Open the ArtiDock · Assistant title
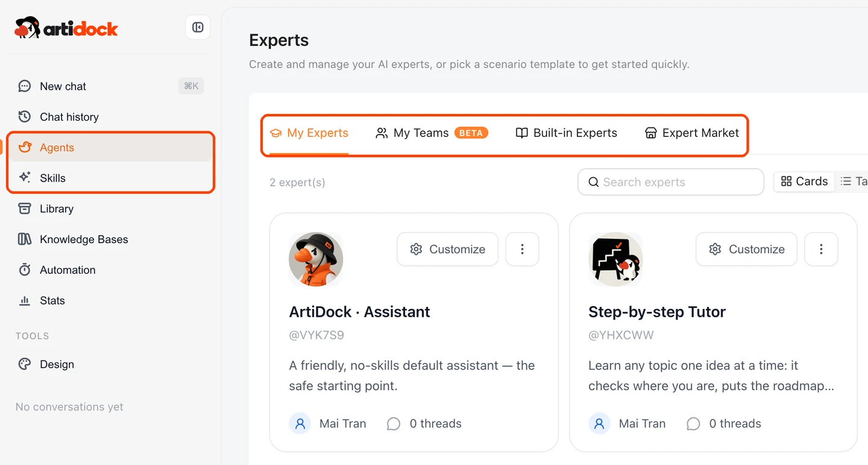 click(x=359, y=312)
